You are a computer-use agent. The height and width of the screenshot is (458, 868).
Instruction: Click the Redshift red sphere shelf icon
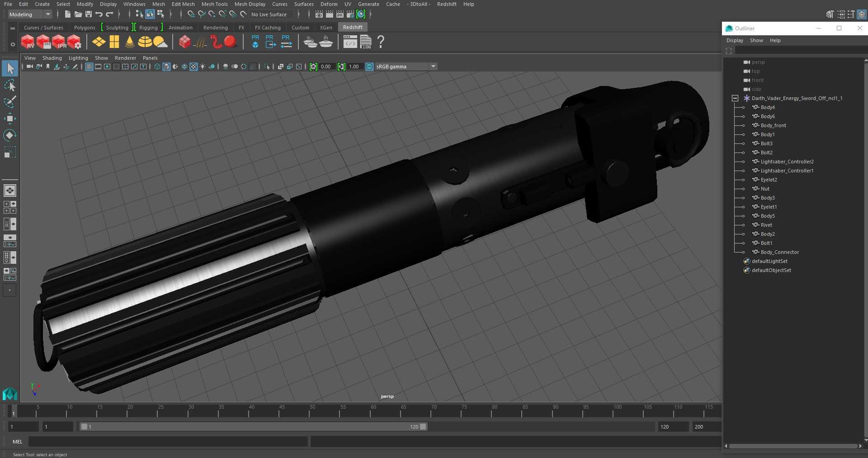point(231,42)
